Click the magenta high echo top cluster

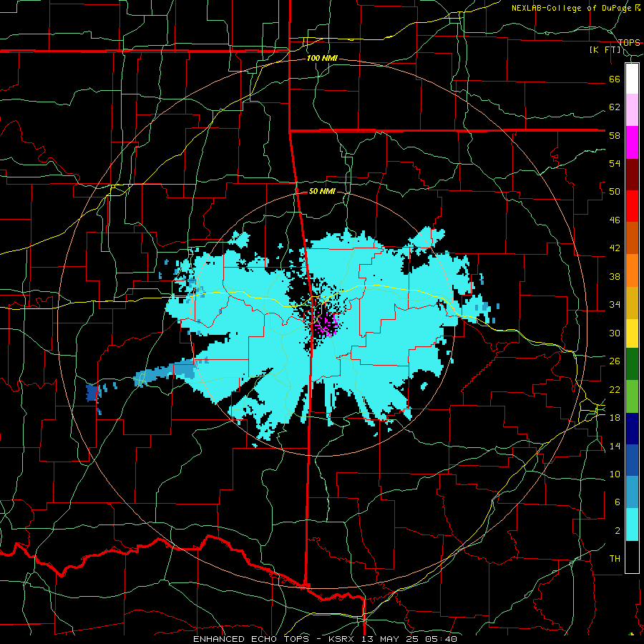(x=328, y=326)
